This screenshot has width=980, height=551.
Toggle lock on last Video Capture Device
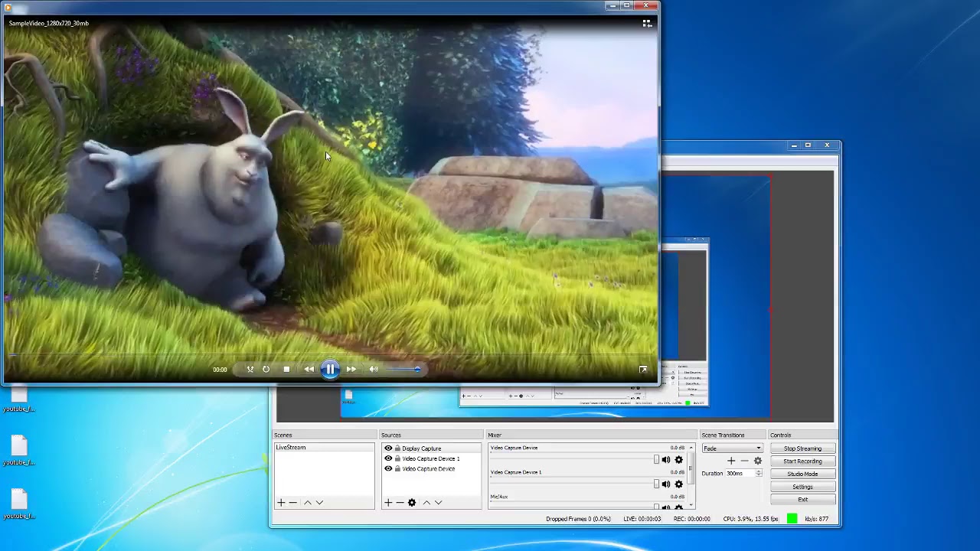coord(397,468)
